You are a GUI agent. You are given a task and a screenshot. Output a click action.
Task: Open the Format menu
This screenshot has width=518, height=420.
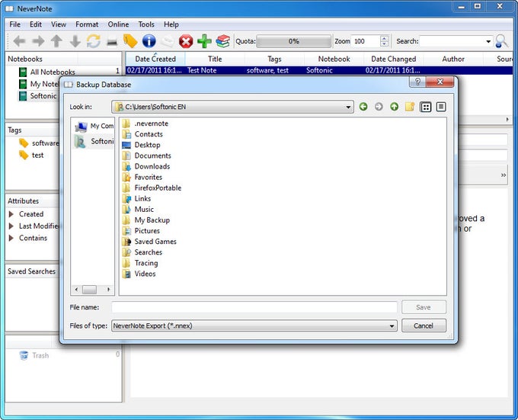87,24
